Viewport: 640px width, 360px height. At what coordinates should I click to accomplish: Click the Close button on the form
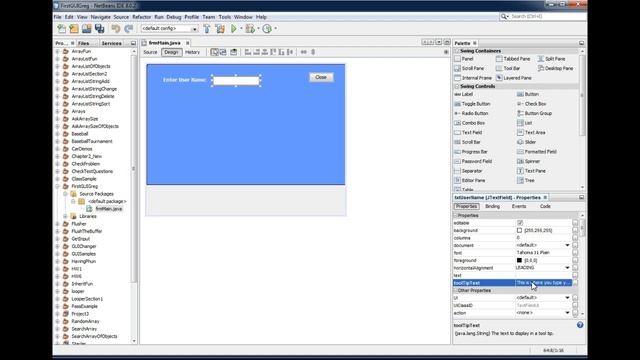(321, 77)
